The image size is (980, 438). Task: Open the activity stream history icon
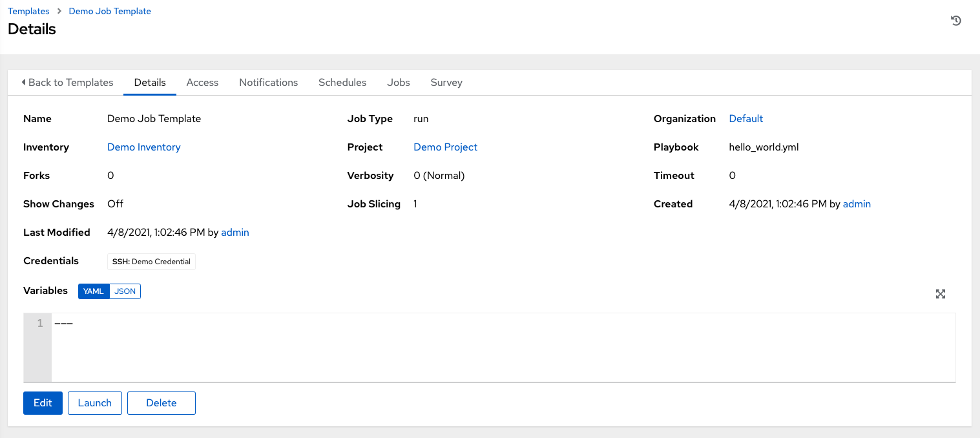[956, 21]
